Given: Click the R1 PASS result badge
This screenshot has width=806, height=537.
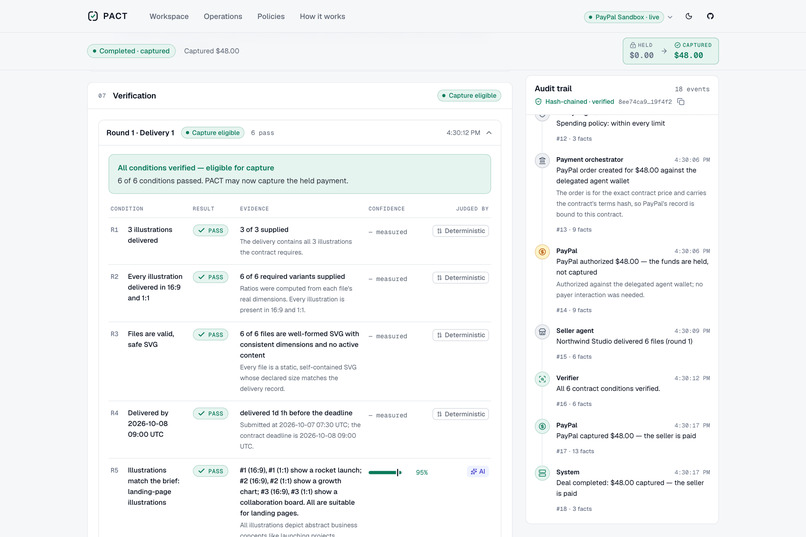Looking at the screenshot, I should coord(211,231).
